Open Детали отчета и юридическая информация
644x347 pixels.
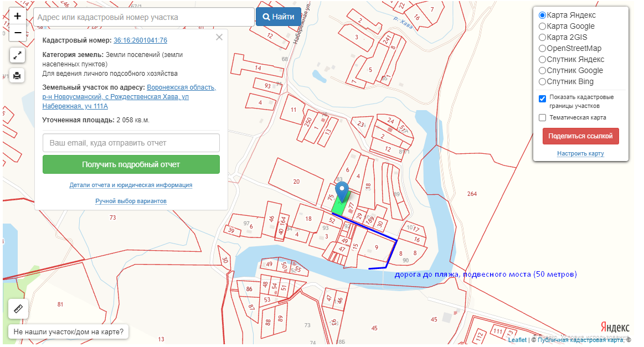tap(131, 185)
